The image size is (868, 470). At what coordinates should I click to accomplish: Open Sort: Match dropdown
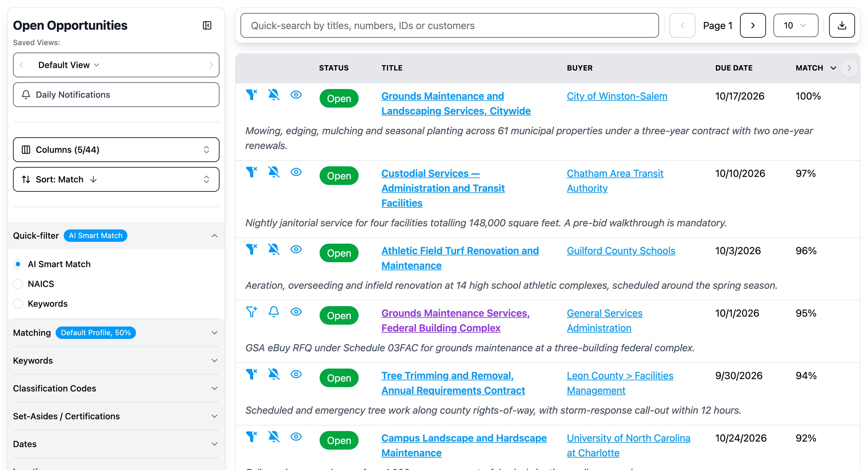pyautogui.click(x=116, y=179)
